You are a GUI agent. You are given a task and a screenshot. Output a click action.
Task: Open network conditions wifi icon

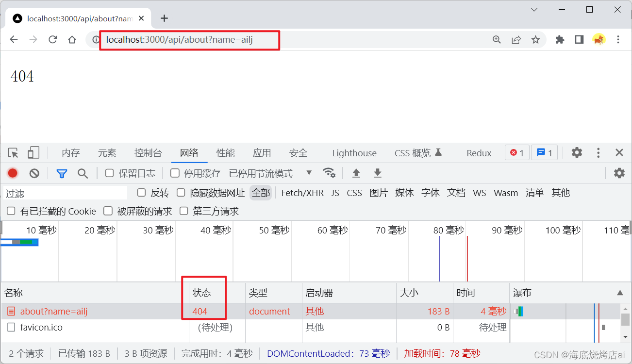click(329, 173)
